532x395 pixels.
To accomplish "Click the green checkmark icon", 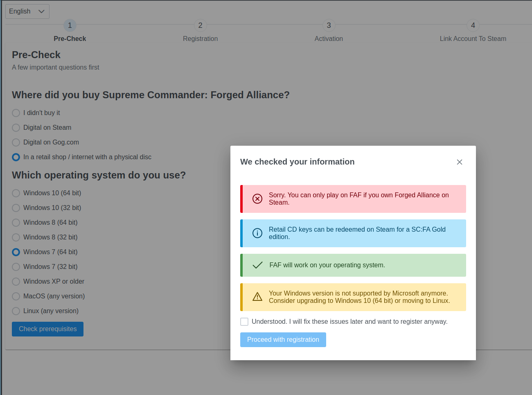I will pyautogui.click(x=257, y=265).
